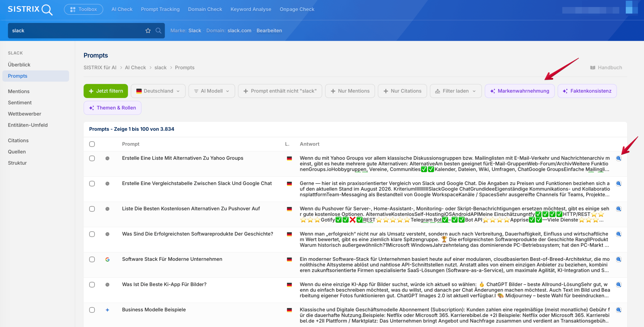Open the Deutschland country dropdown
This screenshot has width=644, height=327.
click(158, 91)
